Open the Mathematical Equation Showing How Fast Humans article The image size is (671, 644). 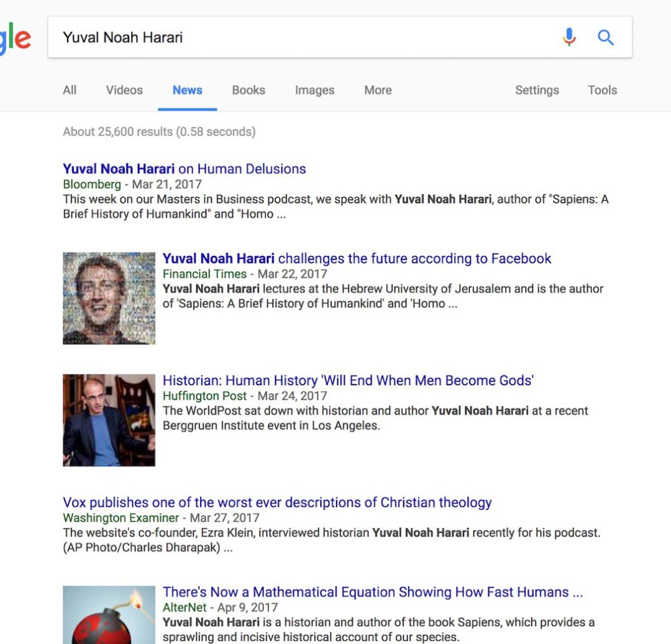coord(373,592)
